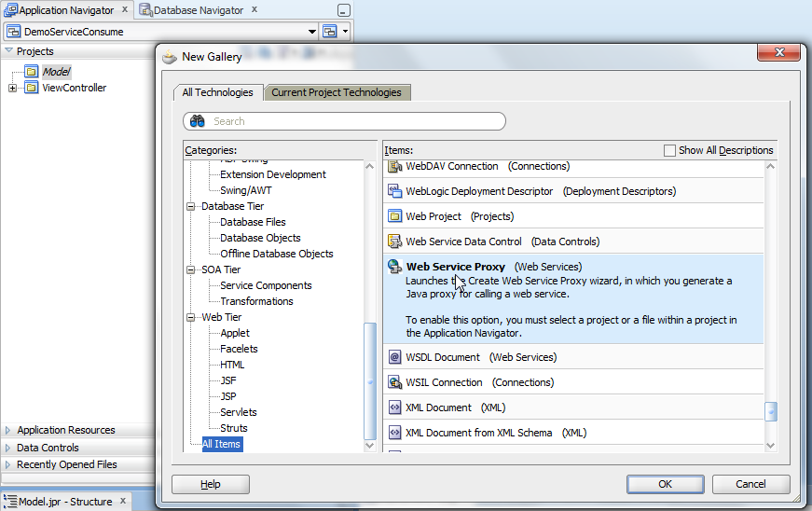
Task: Expand the Data Controls panel
Action: 7,448
